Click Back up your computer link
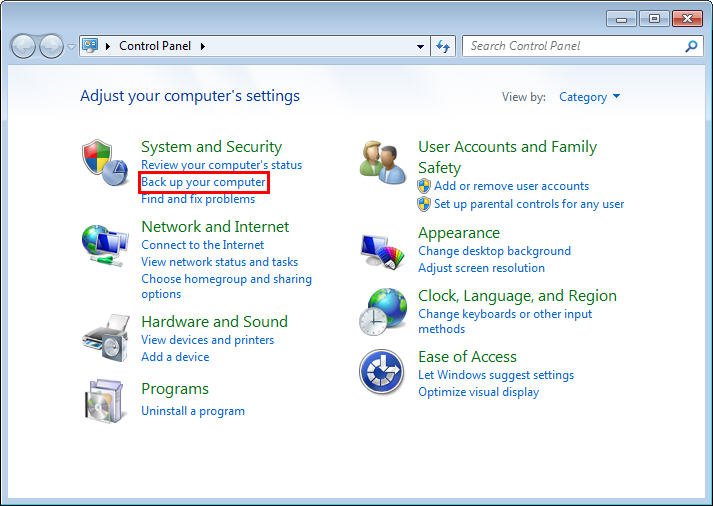Image resolution: width=713 pixels, height=506 pixels. pyautogui.click(x=203, y=182)
